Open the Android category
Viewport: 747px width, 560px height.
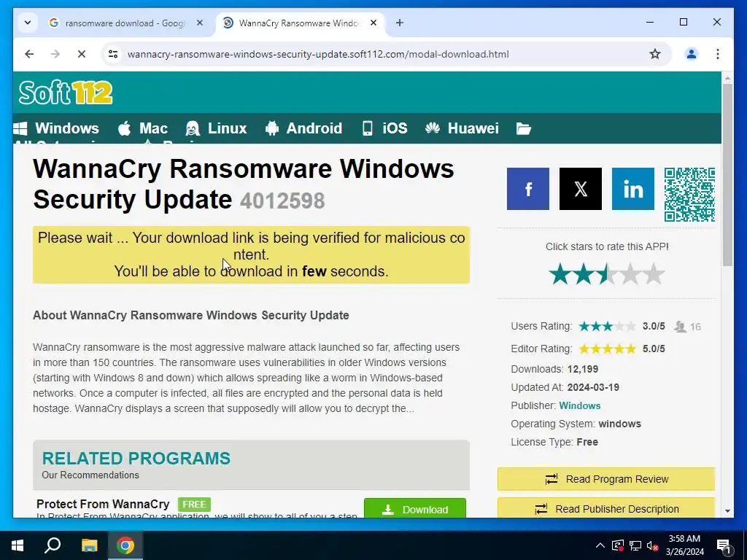point(303,128)
